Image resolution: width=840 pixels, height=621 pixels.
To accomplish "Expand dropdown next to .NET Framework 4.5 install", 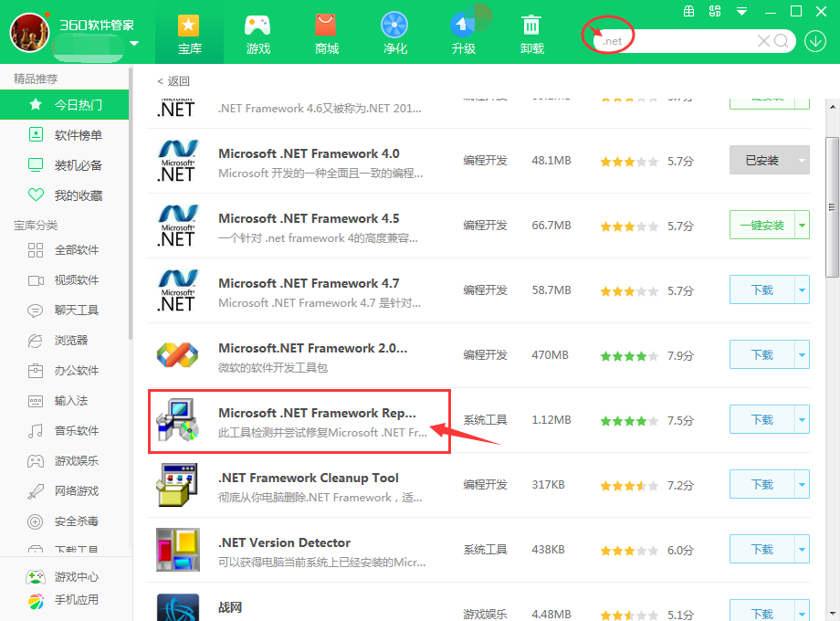I will pyautogui.click(x=802, y=225).
